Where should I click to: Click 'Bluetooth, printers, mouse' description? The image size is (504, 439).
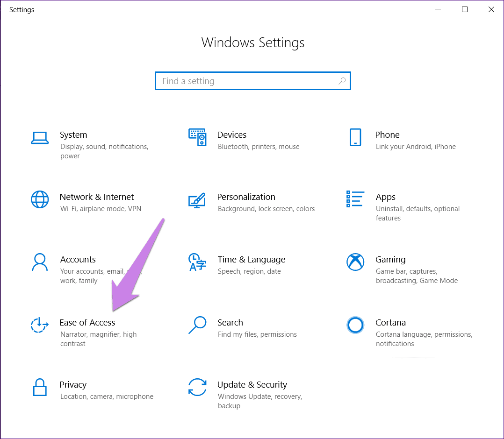(x=259, y=147)
